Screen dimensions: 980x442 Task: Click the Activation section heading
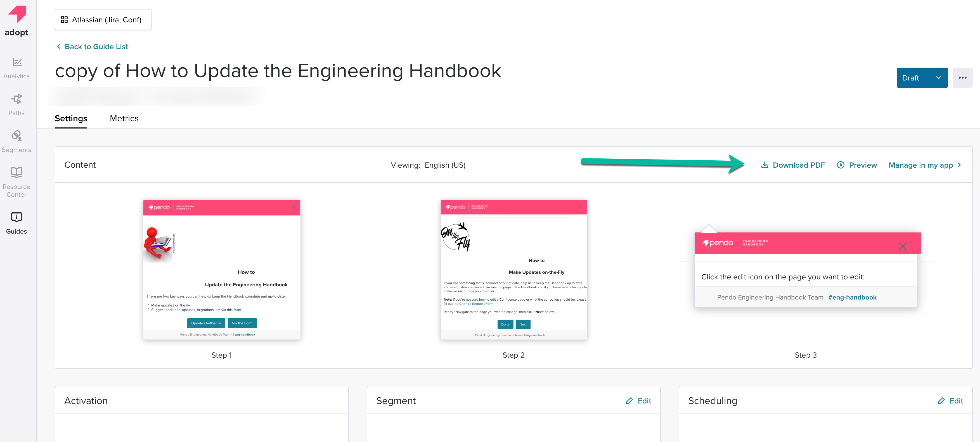click(86, 401)
